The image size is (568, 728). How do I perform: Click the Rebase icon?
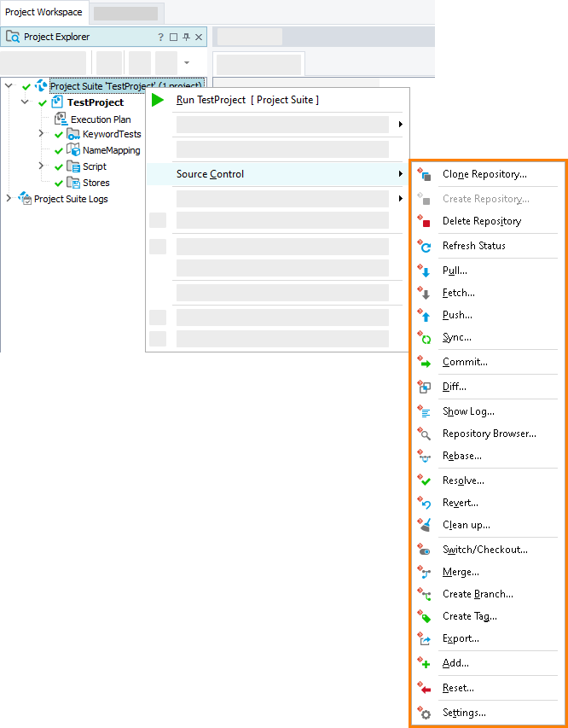click(x=424, y=457)
